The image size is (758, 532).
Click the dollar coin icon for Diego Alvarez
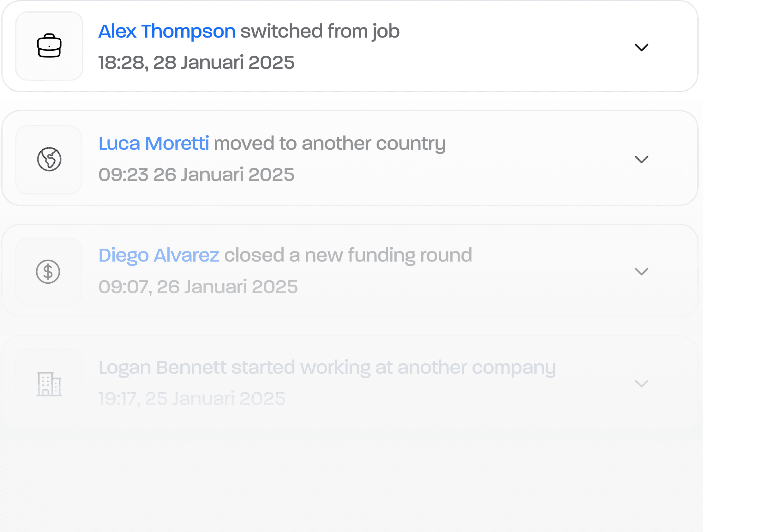48,272
